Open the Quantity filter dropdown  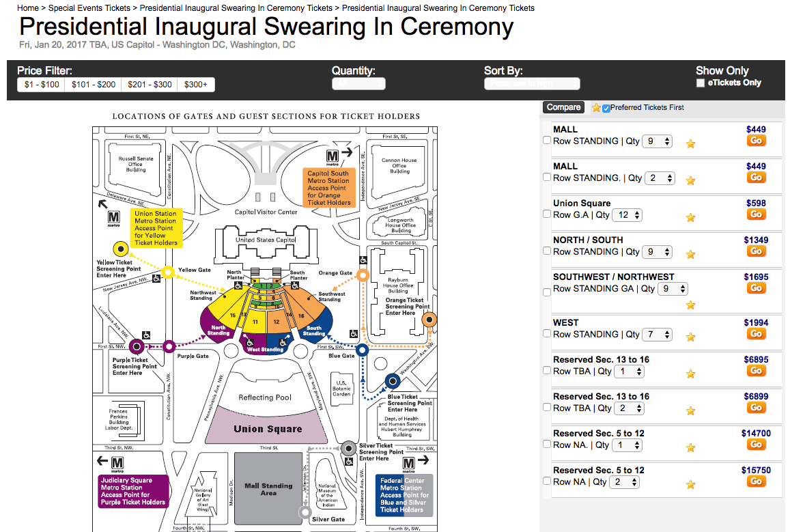pos(358,84)
